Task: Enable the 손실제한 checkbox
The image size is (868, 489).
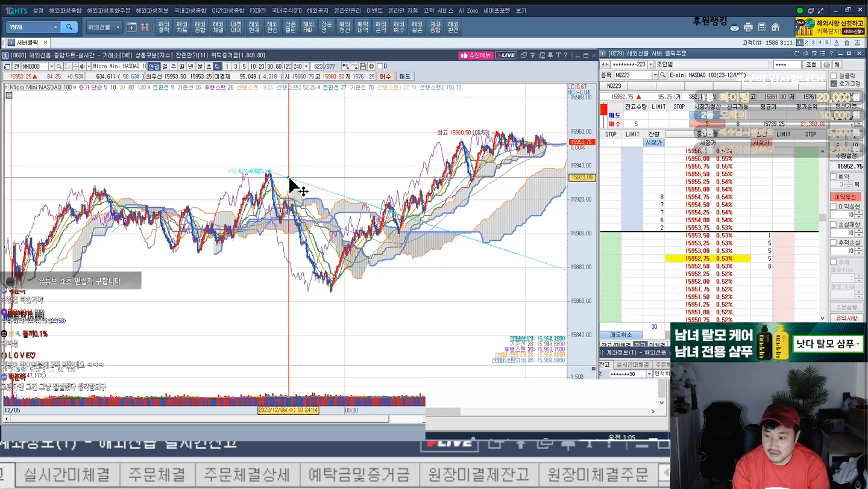Action: click(834, 225)
